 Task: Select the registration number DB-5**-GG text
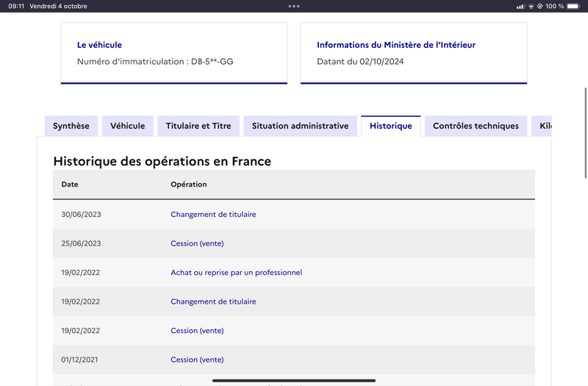pos(212,62)
